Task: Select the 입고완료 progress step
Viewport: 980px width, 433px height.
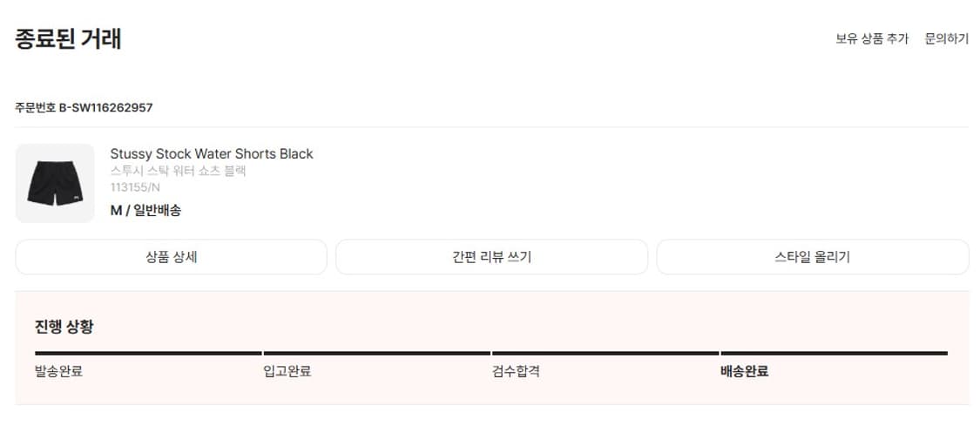Action: (287, 371)
